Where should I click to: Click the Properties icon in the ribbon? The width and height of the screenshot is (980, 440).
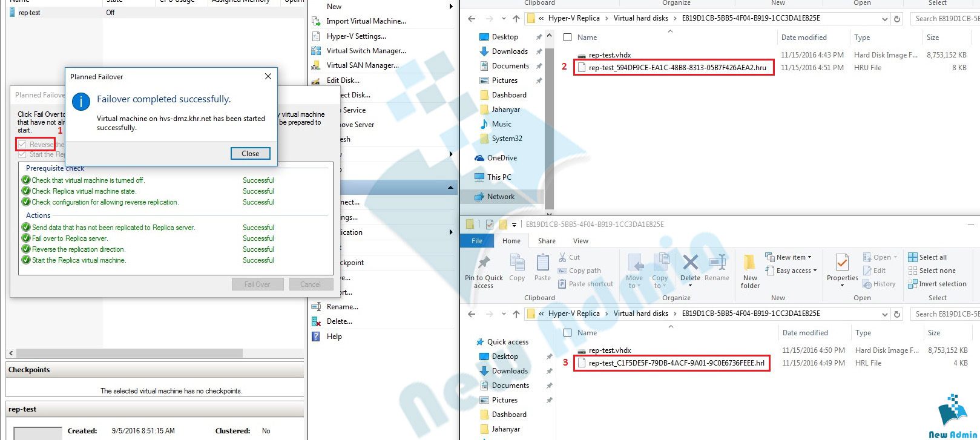click(x=842, y=264)
